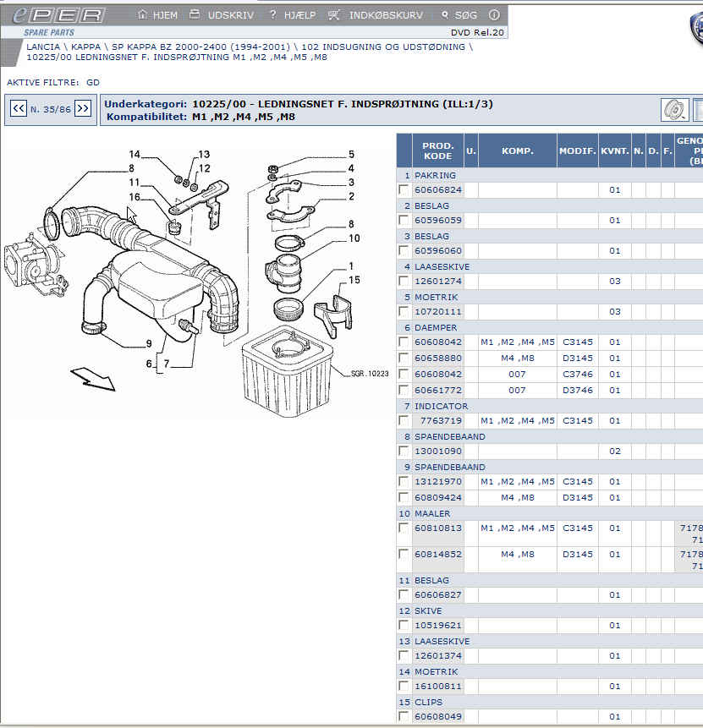Viewport: 703px width, 728px height.
Task: Click the throttle body in diagram
Action: coord(34,267)
